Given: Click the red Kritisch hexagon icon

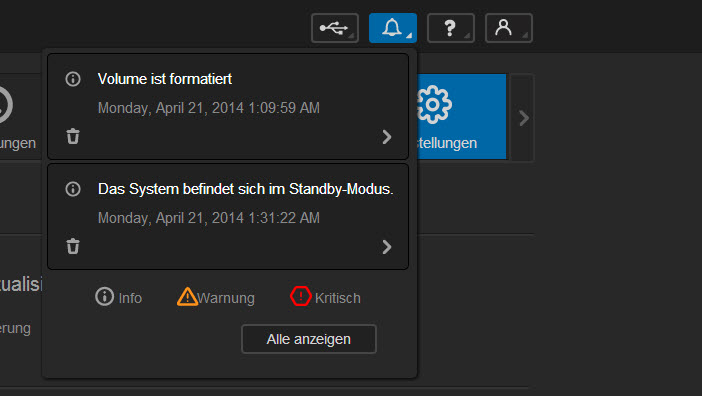Looking at the screenshot, I should click(x=300, y=296).
